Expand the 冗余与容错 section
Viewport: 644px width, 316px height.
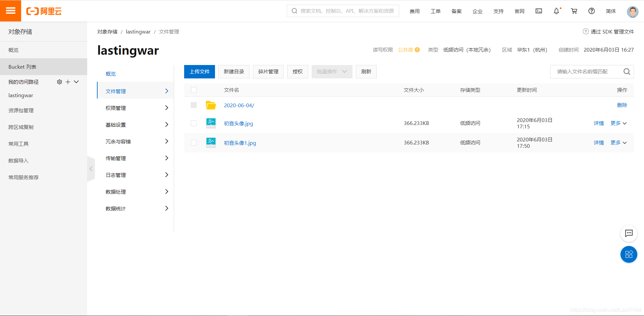[136, 141]
